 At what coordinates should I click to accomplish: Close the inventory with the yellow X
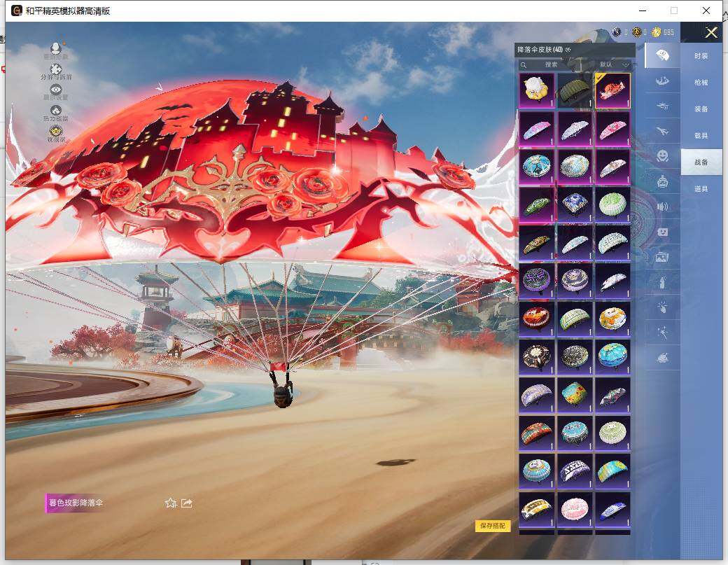point(711,33)
